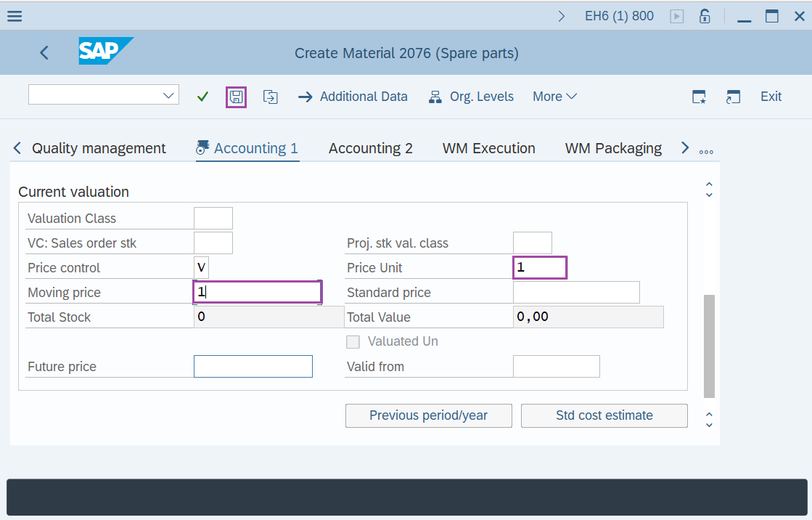Click the Org. Levels hierarchy icon
The image size is (812, 520).
pos(435,97)
